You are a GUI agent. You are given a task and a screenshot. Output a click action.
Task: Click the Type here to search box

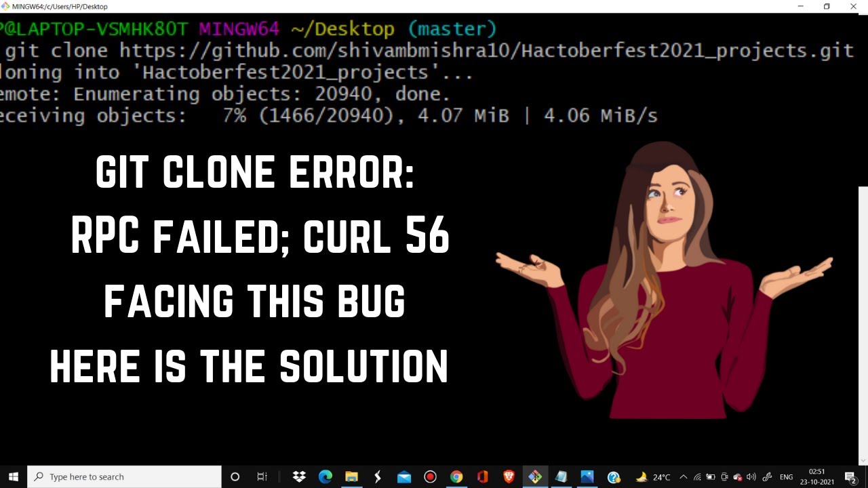tap(125, 476)
